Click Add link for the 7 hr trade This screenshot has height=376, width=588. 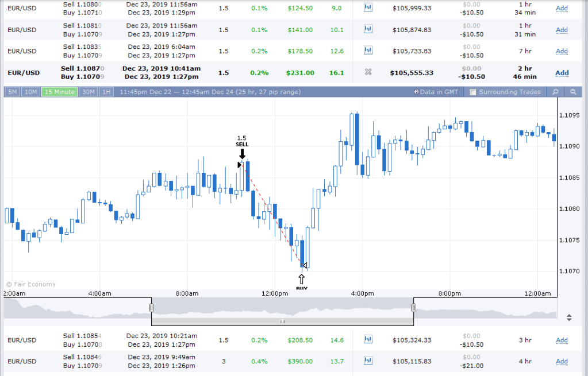[562, 51]
